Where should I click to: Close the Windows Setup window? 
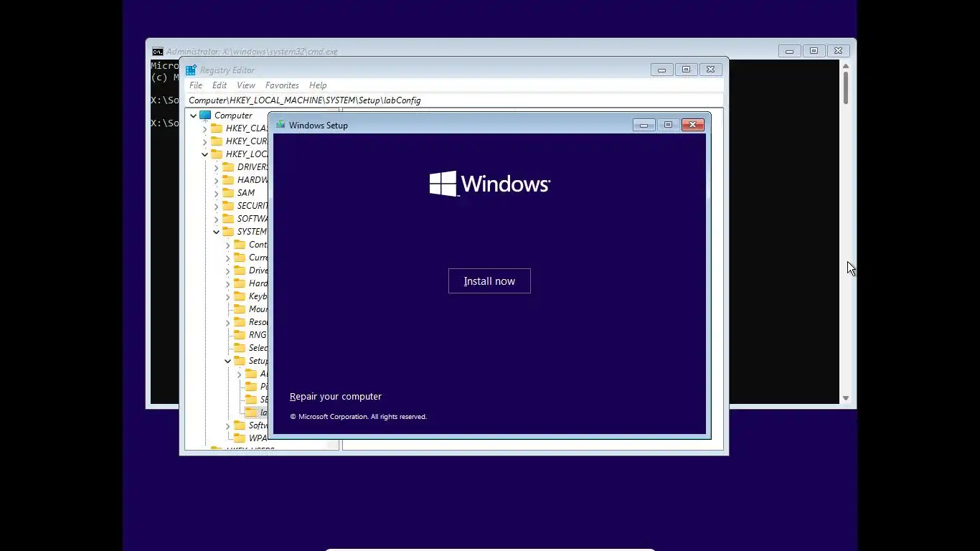coord(692,125)
